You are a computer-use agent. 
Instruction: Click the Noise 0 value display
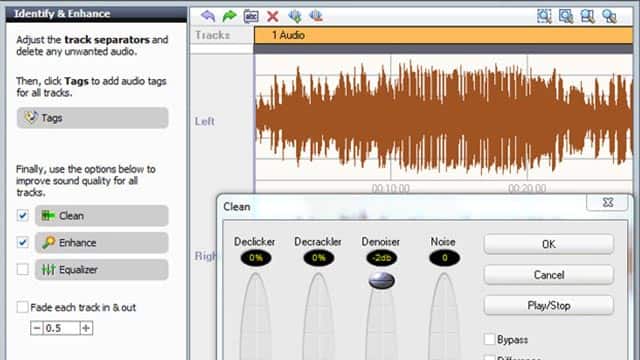[444, 258]
